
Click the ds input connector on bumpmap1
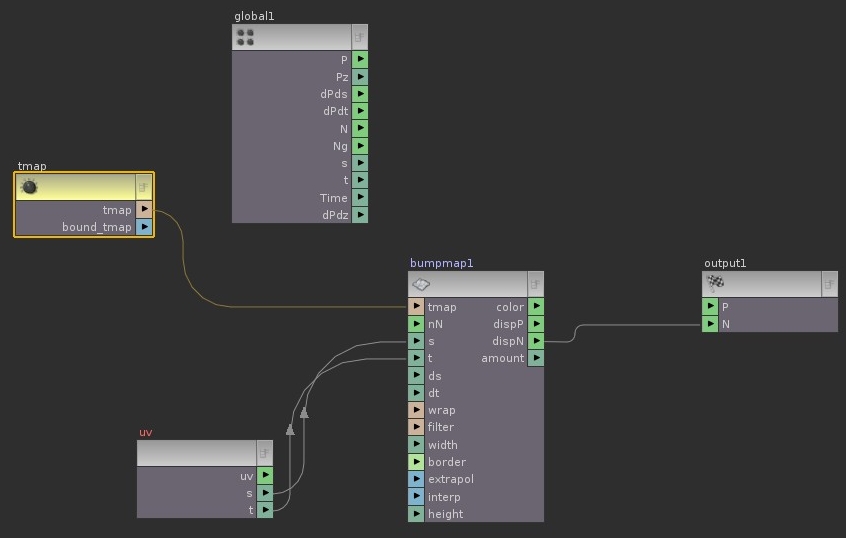(416, 376)
